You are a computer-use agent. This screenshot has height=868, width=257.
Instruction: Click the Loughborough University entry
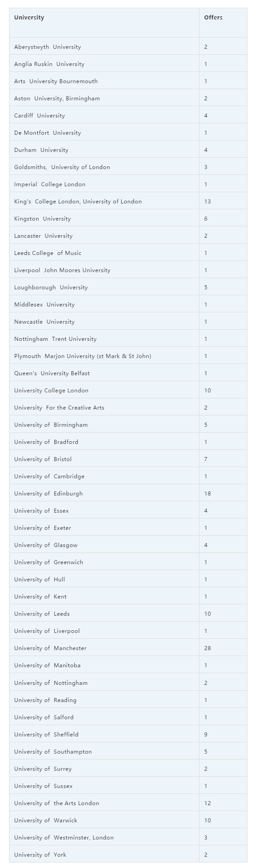click(51, 288)
